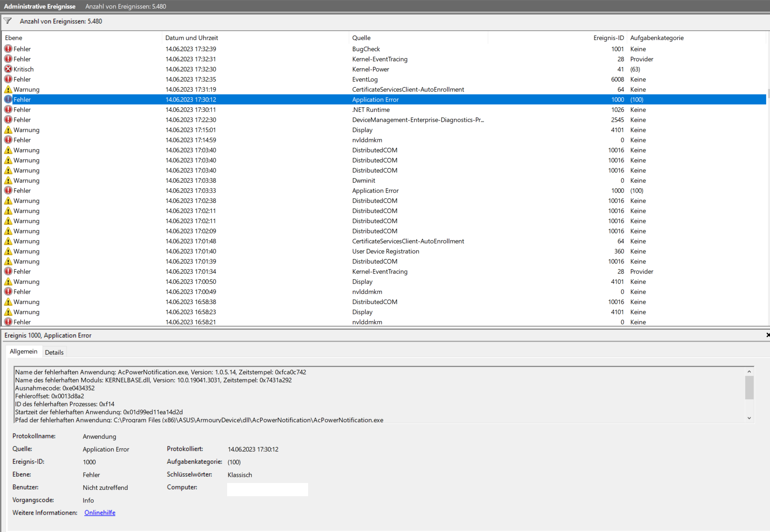The image size is (770, 532).
Task: Click the error icon at 17:00:49 nvlddmkm row
Action: pos(8,292)
